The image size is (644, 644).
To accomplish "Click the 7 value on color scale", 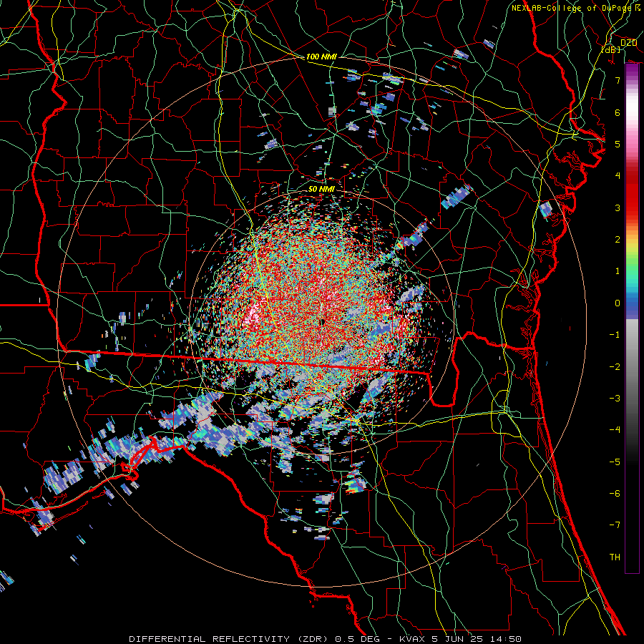I will 618,80.
